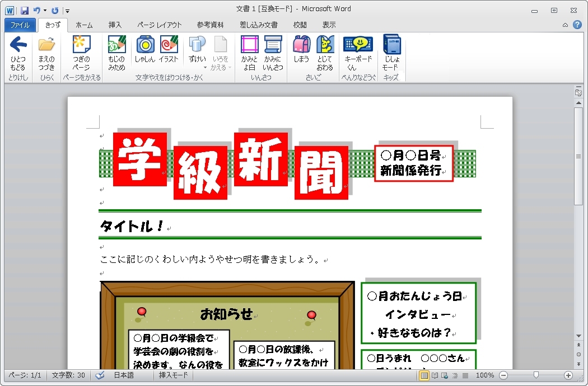Open いろをかえる dropdown arrow
The image size is (588, 386).
230,68
